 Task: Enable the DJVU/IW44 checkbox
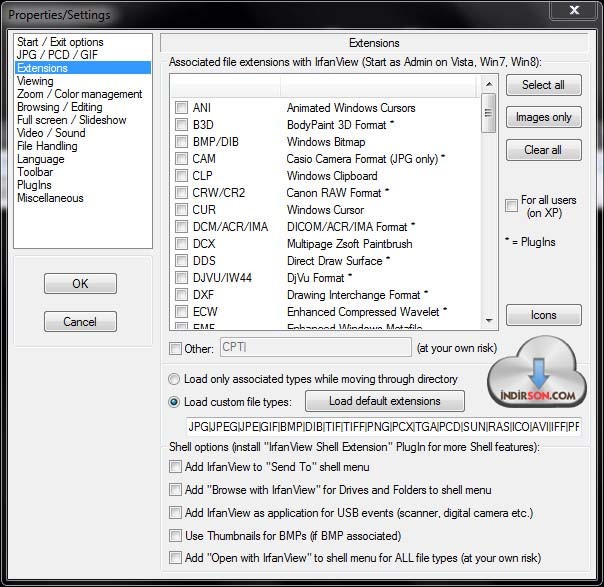[181, 277]
